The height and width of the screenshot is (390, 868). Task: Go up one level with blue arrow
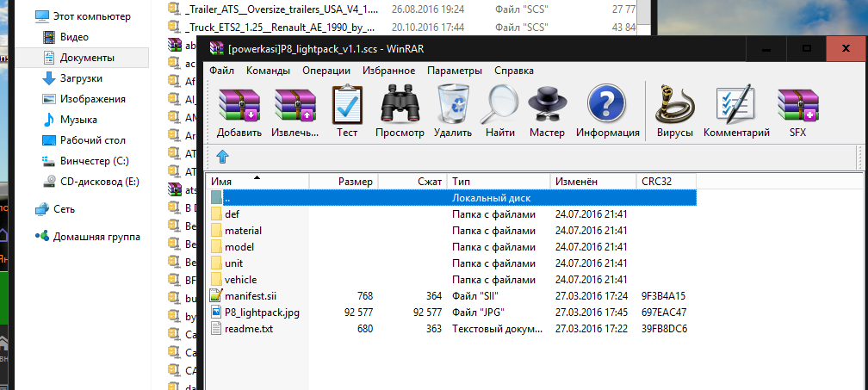click(222, 158)
